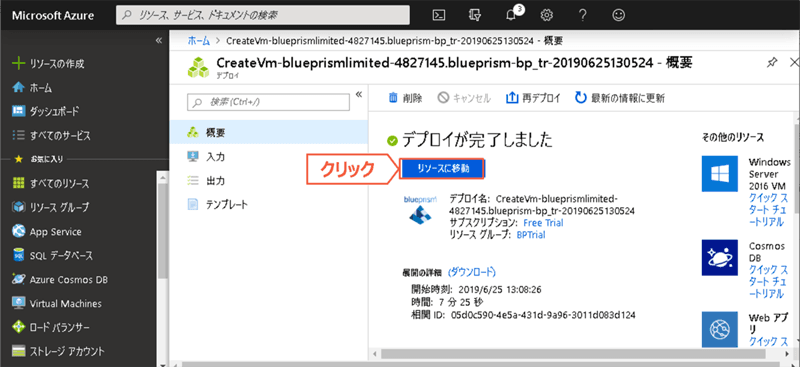The width and height of the screenshot is (800, 367).
Task: Select the 概要 menu item
Action: tap(269, 133)
